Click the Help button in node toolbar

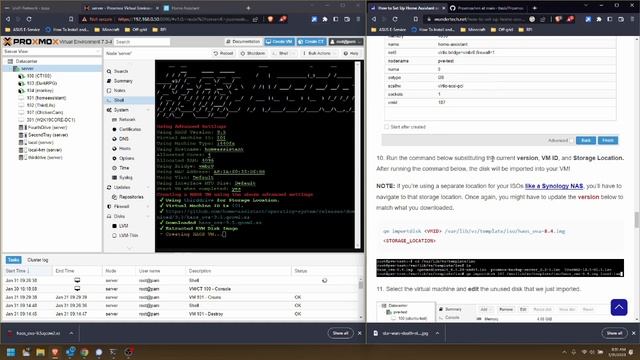(351, 53)
